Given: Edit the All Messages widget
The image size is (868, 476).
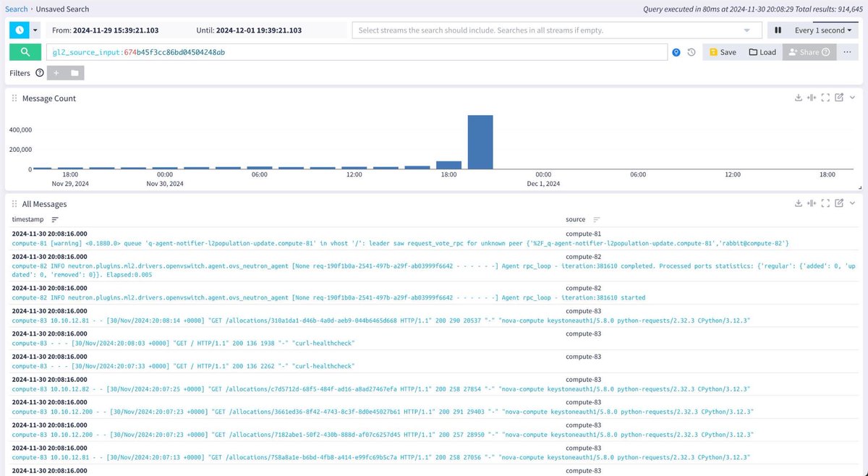Looking at the screenshot, I should pyautogui.click(x=839, y=203).
